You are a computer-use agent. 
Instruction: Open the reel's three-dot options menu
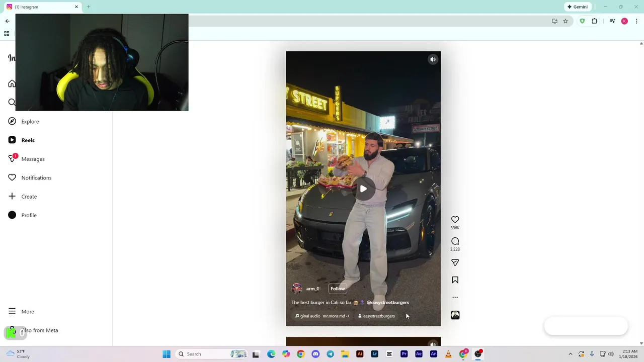click(x=455, y=297)
